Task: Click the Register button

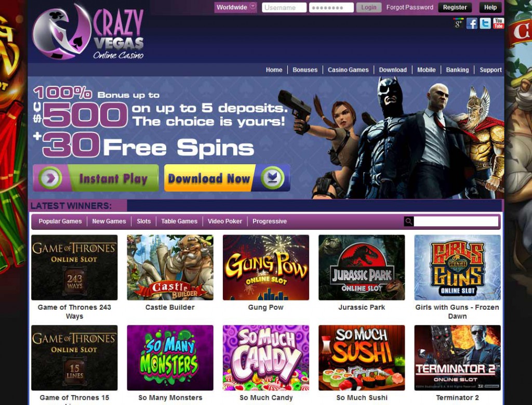Action: (455, 7)
